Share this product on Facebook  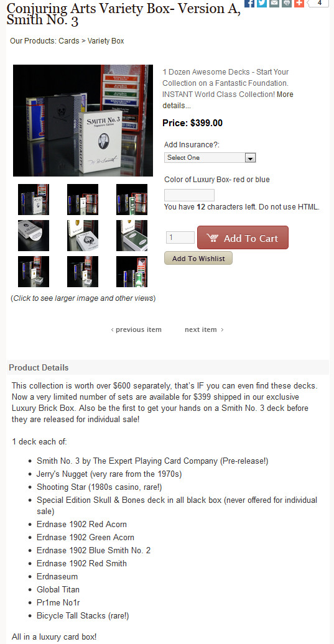(249, 3)
